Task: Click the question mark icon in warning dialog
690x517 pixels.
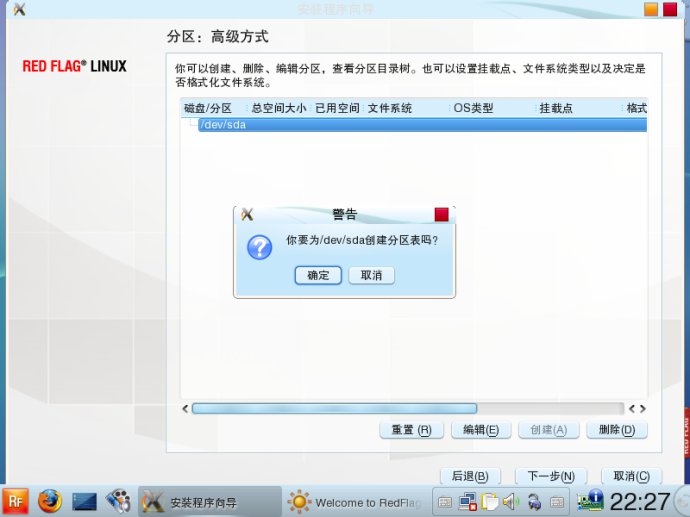Action: (259, 247)
